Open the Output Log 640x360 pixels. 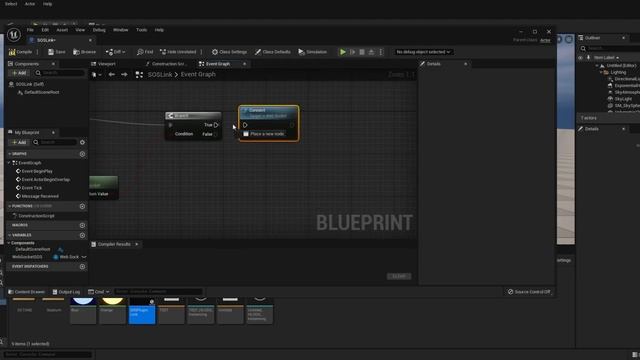(x=66, y=292)
